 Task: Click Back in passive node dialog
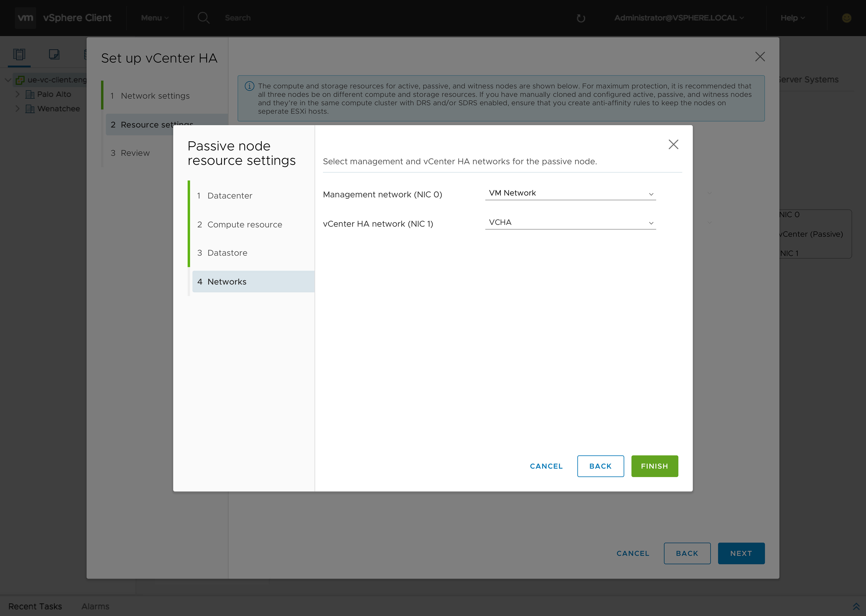pos(600,466)
